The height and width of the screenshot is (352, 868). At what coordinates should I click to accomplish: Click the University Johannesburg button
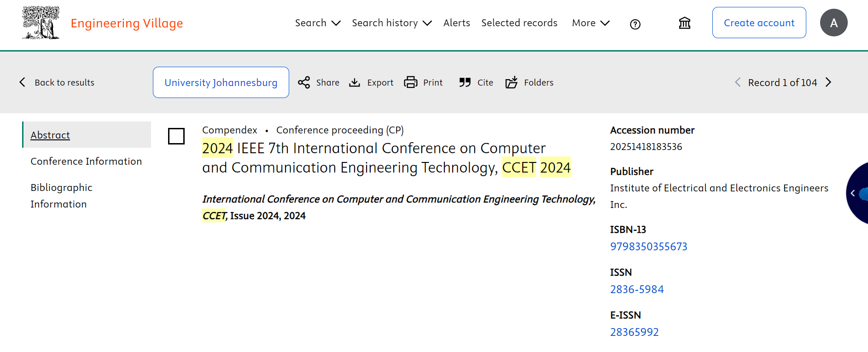click(x=221, y=82)
